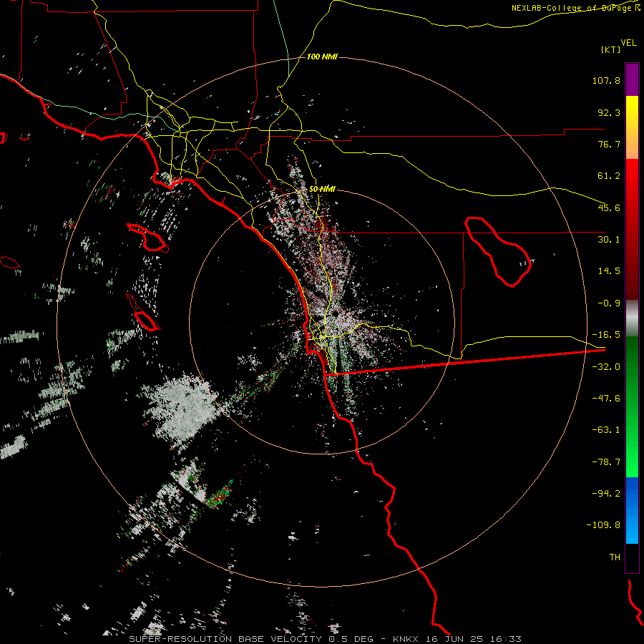The image size is (644, 644).
Task: Pick the green segment of the velocity scale
Action: (x=632, y=406)
